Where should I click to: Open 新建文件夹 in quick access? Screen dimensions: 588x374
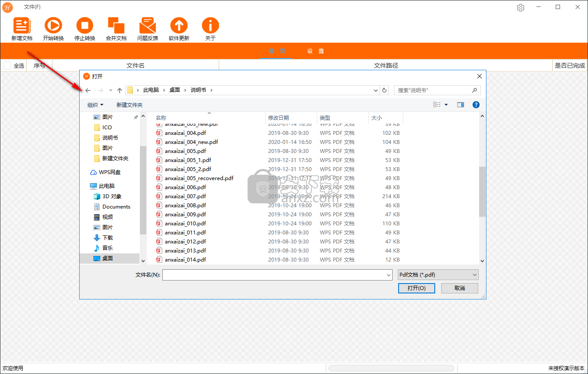pos(111,159)
